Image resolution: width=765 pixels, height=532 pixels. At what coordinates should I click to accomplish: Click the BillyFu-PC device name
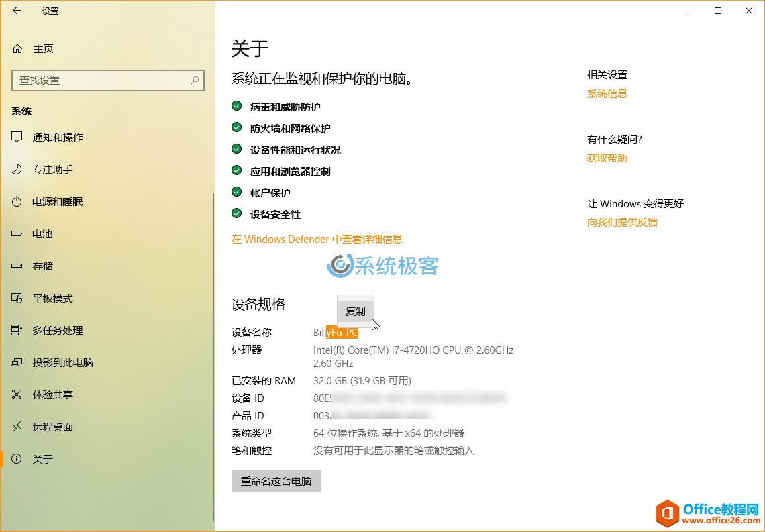point(336,333)
